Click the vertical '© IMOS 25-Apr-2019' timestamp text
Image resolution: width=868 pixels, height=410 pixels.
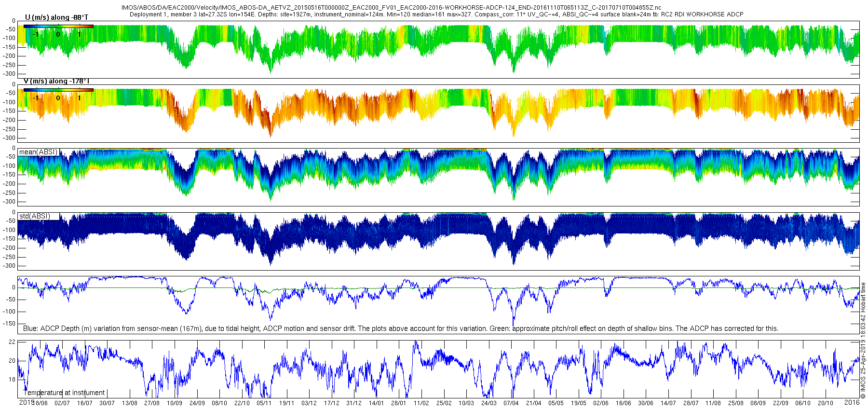click(x=863, y=341)
